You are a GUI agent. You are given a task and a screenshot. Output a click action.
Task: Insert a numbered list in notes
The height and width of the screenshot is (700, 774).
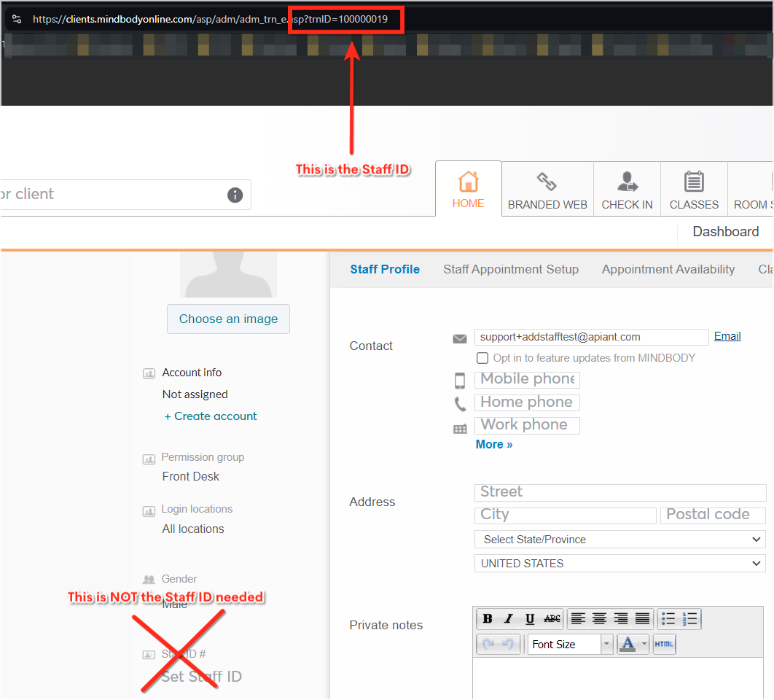pos(689,619)
